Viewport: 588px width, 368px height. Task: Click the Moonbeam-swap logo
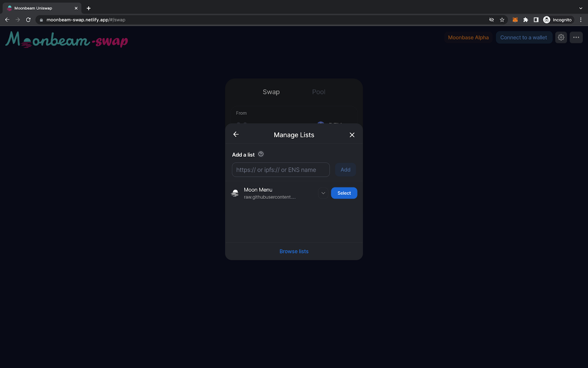tap(67, 40)
